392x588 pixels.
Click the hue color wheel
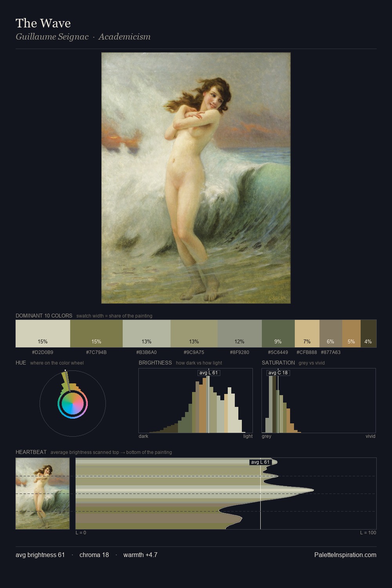[x=73, y=403]
